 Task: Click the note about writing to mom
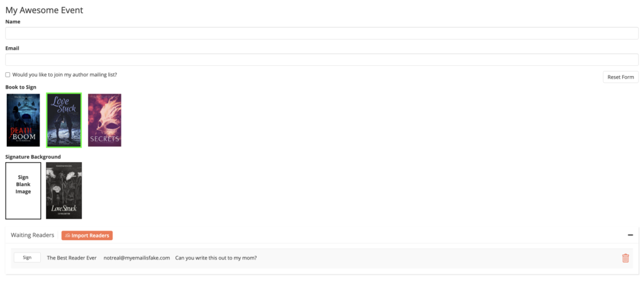(x=216, y=258)
